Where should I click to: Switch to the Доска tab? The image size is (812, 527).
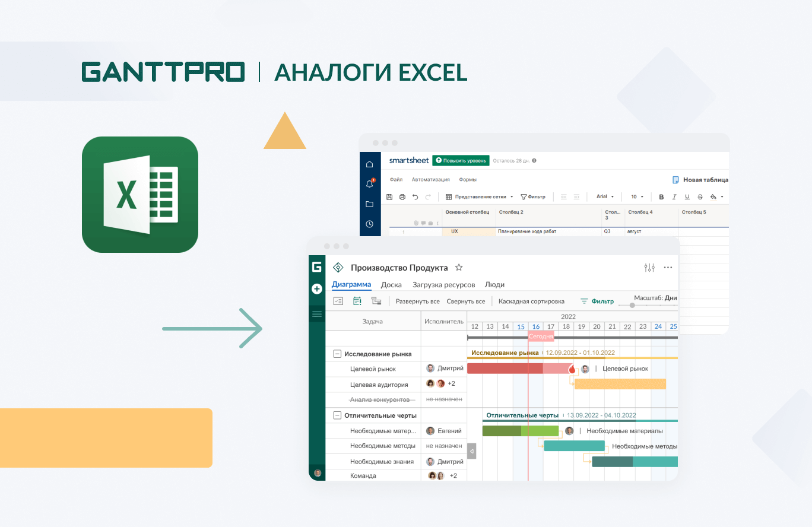click(x=391, y=285)
